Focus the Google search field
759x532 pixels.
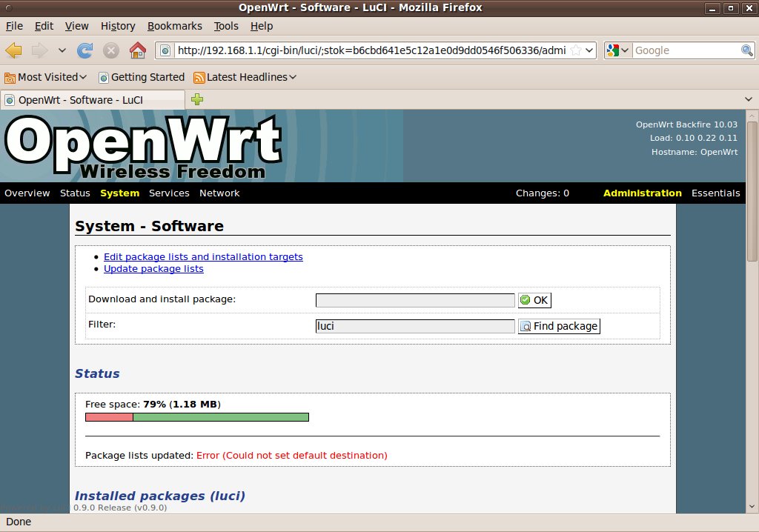tap(686, 50)
